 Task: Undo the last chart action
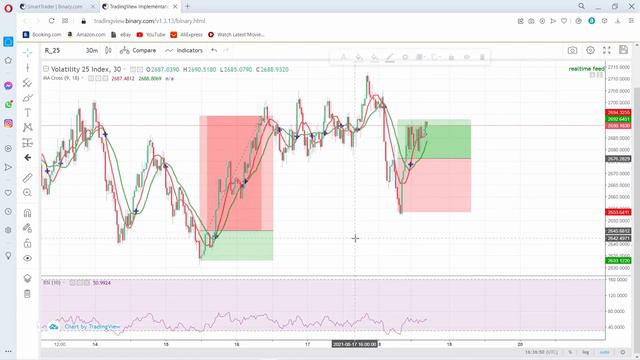tap(214, 51)
